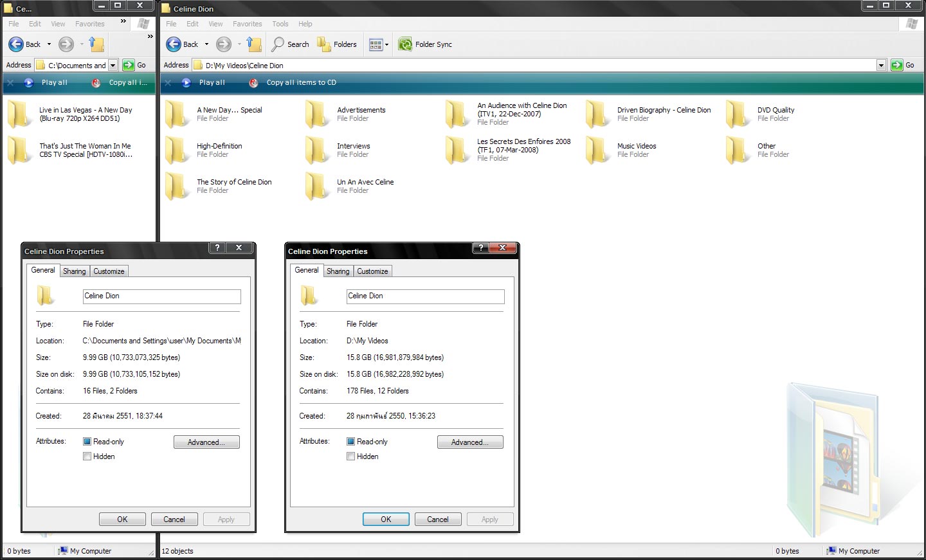926x560 pixels.
Task: Select the DVD Quality folder
Action: tap(761, 114)
